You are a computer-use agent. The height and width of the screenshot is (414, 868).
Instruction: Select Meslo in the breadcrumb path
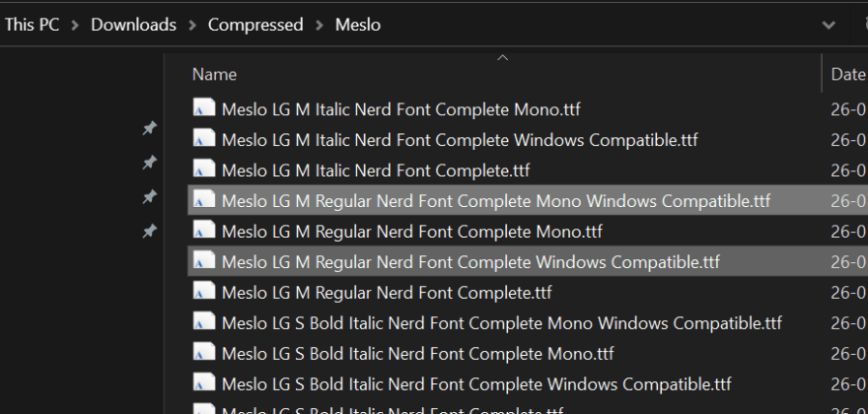[358, 25]
